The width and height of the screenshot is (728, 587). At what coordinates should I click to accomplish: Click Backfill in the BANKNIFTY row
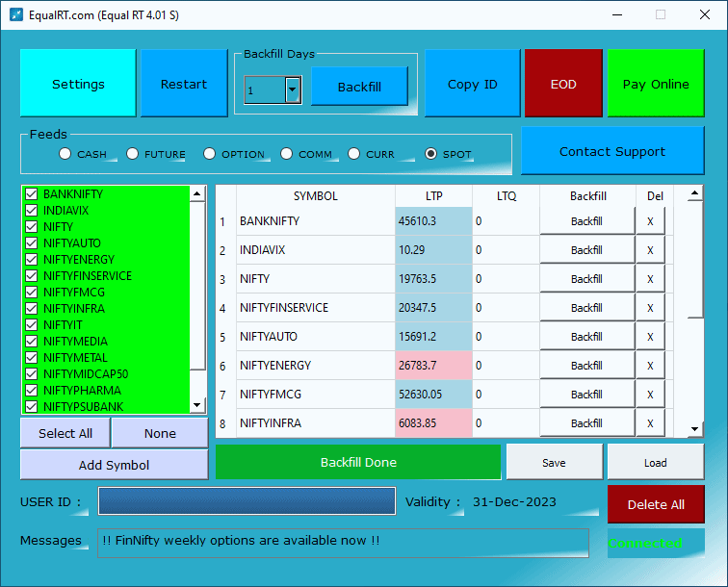click(586, 221)
